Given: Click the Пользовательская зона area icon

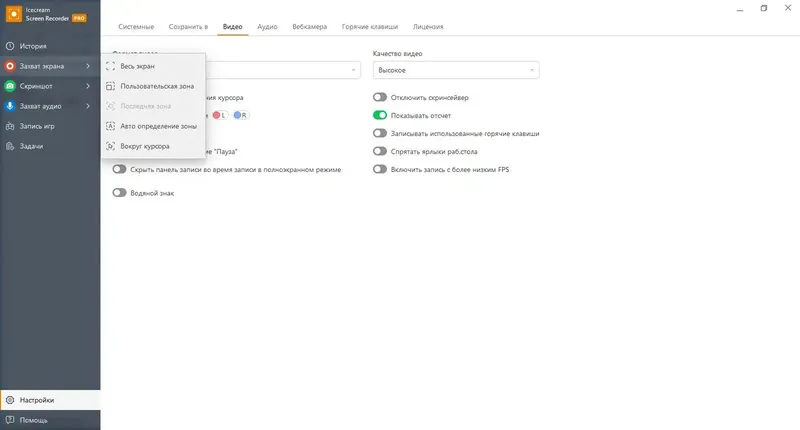Looking at the screenshot, I should point(110,86).
